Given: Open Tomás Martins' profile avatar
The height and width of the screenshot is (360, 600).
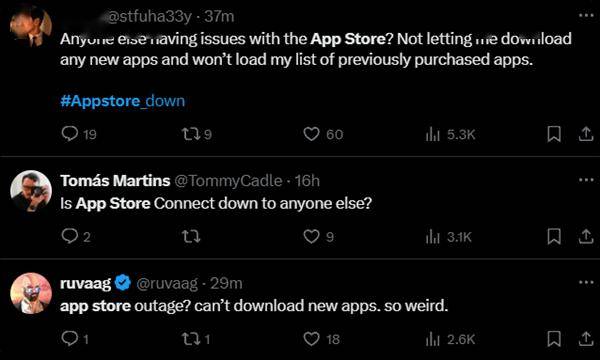Looking at the screenshot, I should point(31,191).
